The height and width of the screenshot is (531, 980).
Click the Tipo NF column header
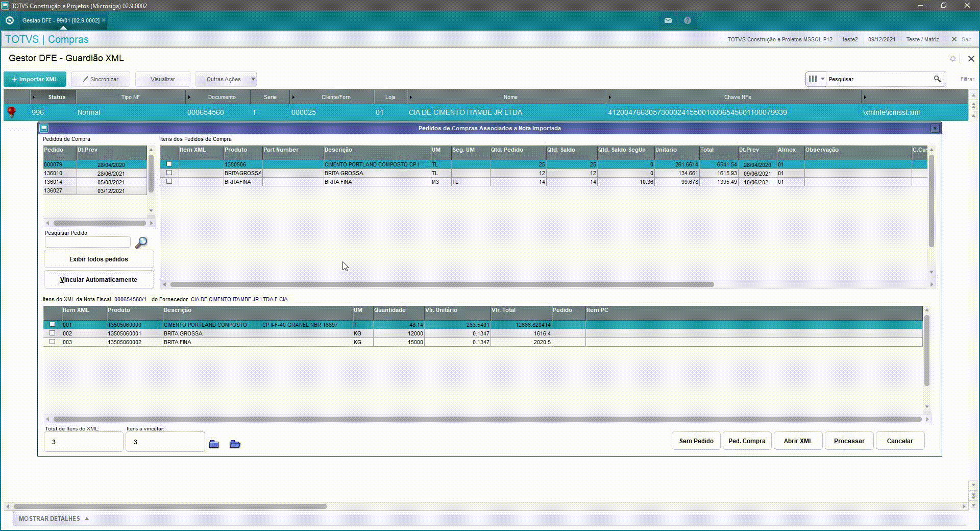click(x=130, y=97)
